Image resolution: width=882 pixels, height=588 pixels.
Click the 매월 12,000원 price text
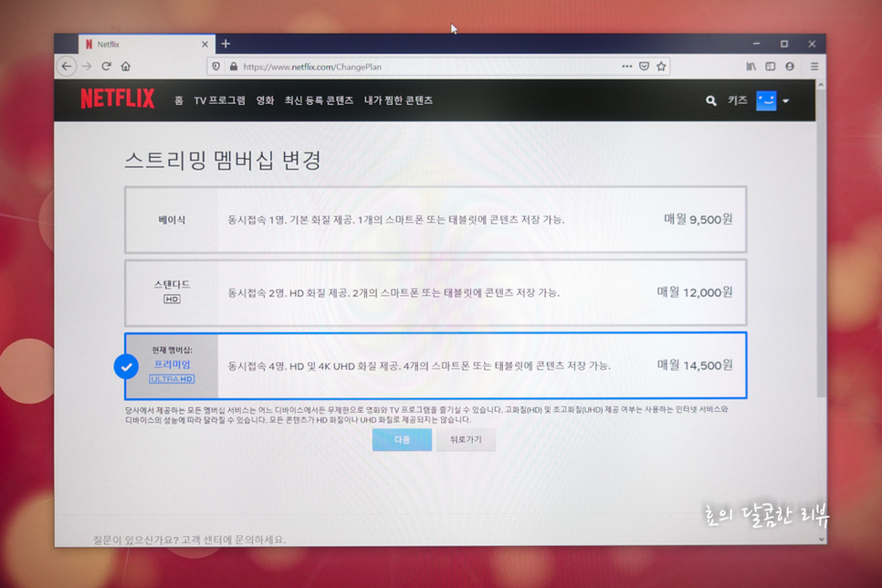click(x=695, y=292)
